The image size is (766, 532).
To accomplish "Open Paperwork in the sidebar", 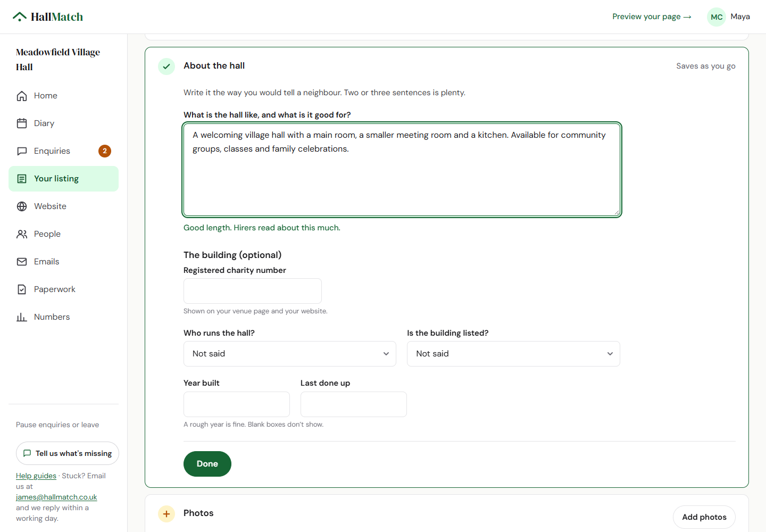I will (x=63, y=289).
